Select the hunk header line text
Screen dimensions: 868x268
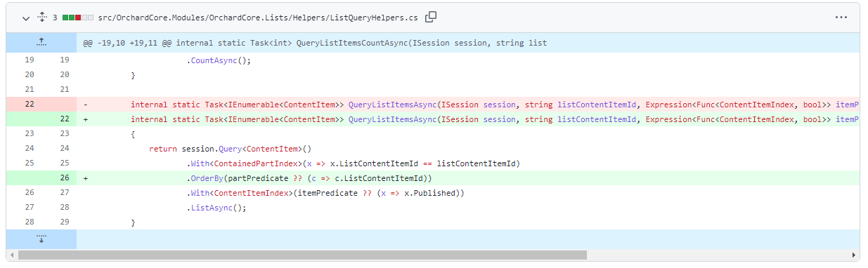click(315, 43)
